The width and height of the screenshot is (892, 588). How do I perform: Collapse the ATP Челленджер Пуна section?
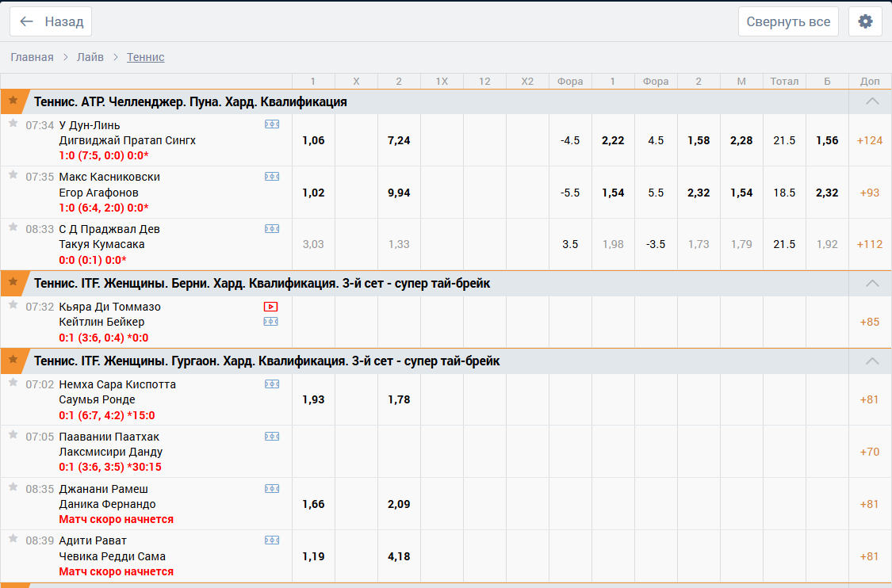(x=872, y=101)
